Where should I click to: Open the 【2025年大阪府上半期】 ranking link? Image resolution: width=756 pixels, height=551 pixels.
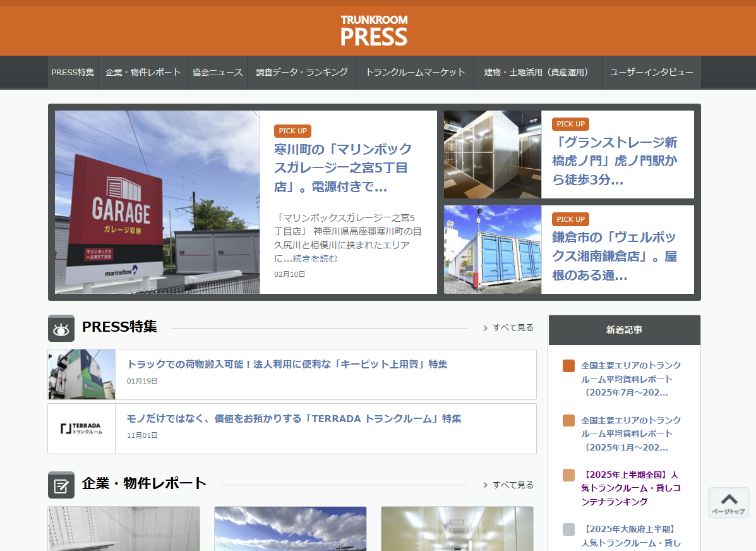[x=631, y=536]
